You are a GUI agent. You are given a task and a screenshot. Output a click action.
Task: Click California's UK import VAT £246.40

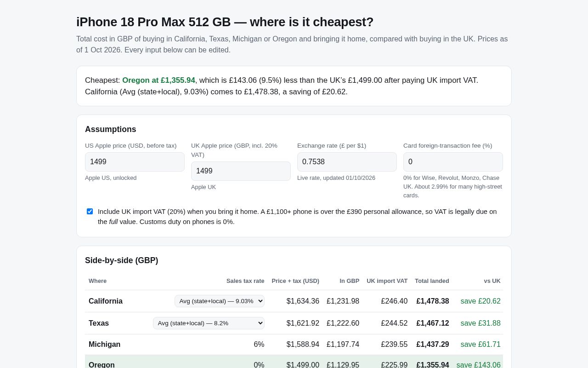pos(394,301)
